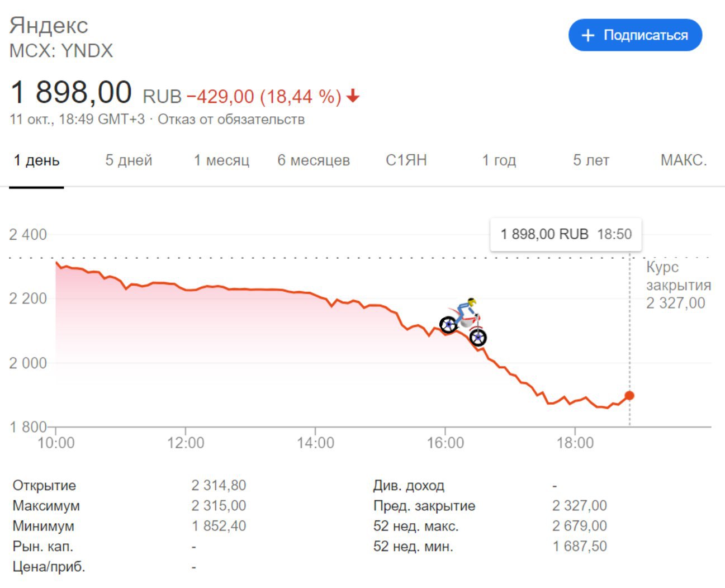Switch to the 6 месяцев tab
The width and height of the screenshot is (725, 588).
314,160
